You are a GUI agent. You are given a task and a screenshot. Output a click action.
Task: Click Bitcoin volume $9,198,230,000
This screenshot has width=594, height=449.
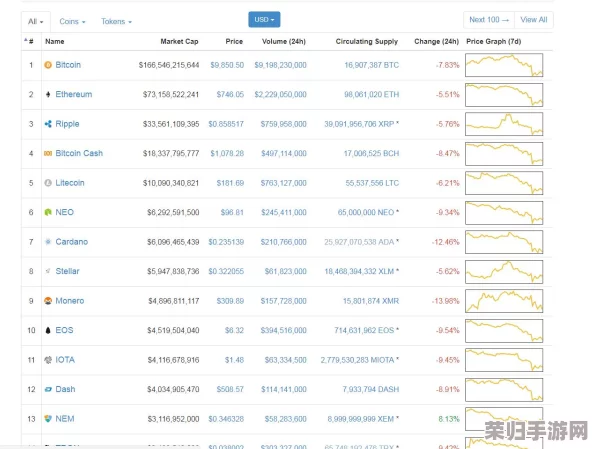click(x=280, y=65)
